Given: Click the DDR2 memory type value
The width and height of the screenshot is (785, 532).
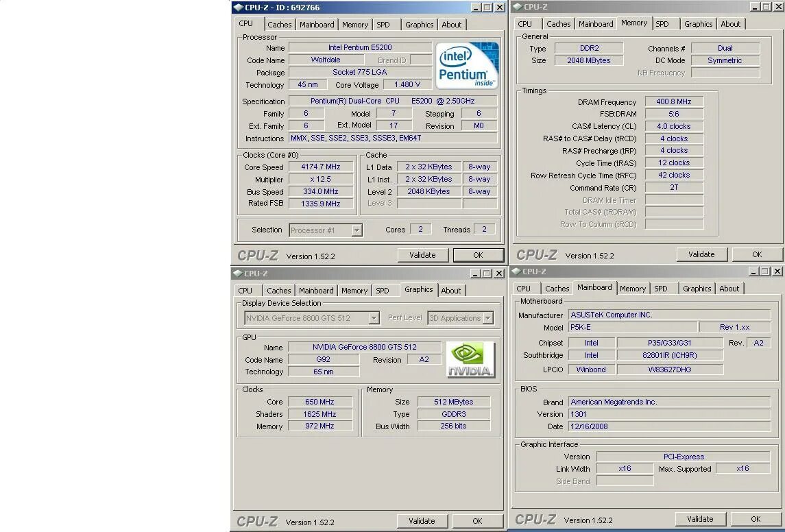Looking at the screenshot, I should pyautogui.click(x=589, y=49).
